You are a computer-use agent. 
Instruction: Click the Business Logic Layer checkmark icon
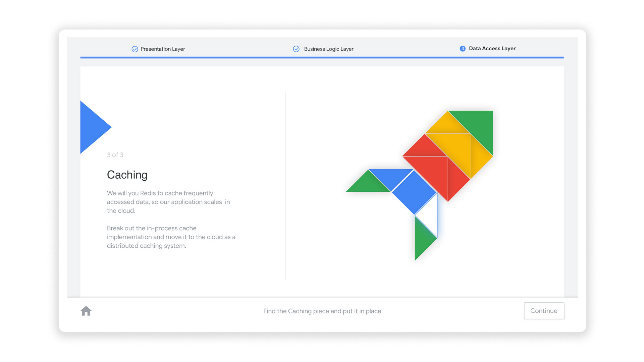point(296,49)
